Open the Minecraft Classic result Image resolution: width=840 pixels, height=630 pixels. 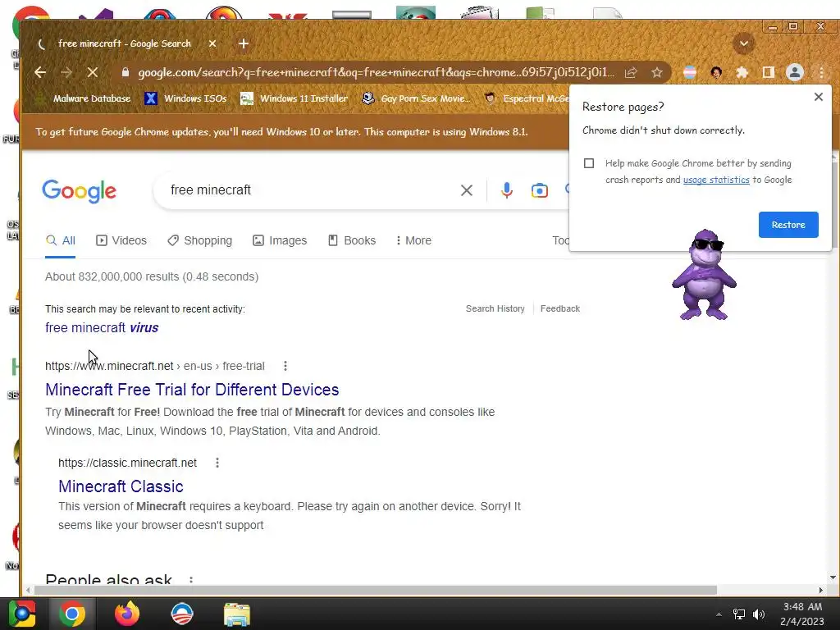point(121,486)
